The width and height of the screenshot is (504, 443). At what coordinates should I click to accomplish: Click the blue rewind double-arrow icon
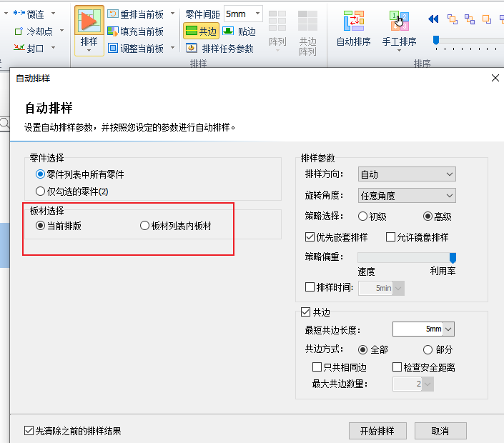pos(433,19)
